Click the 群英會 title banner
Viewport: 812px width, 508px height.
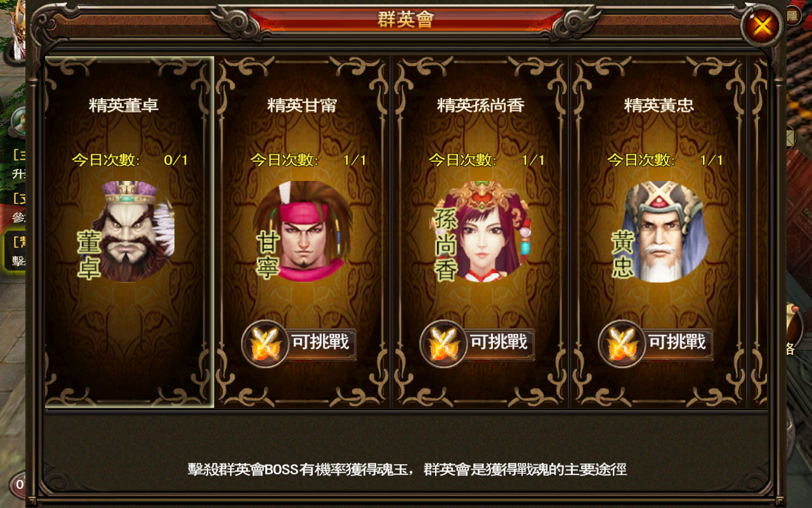click(x=406, y=20)
